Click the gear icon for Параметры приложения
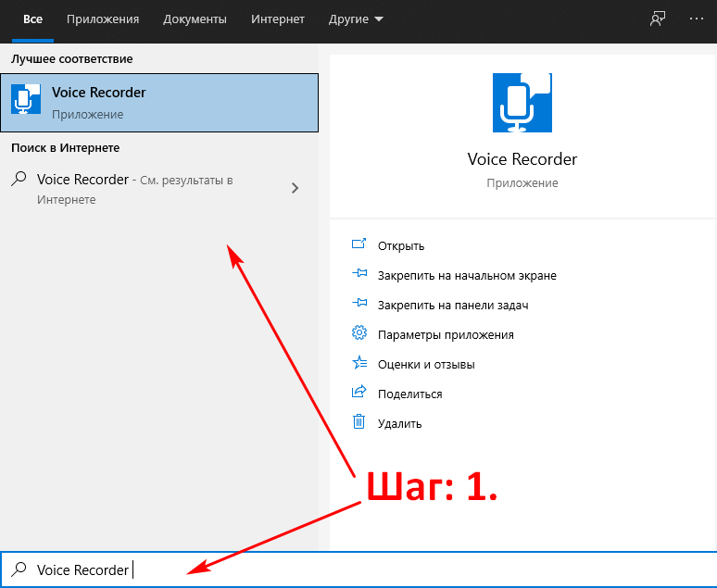Image resolution: width=717 pixels, height=588 pixels. point(359,332)
